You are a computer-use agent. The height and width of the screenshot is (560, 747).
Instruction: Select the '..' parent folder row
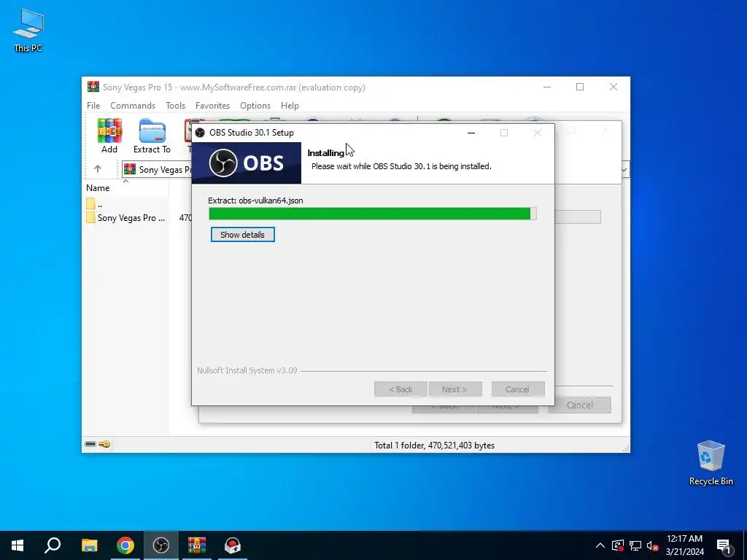pos(126,204)
